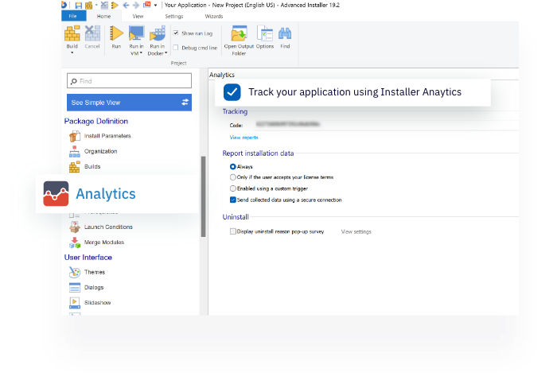Screen dimensions: 557x392
Task: Switch to the Settings ribbon tab
Action: click(173, 16)
